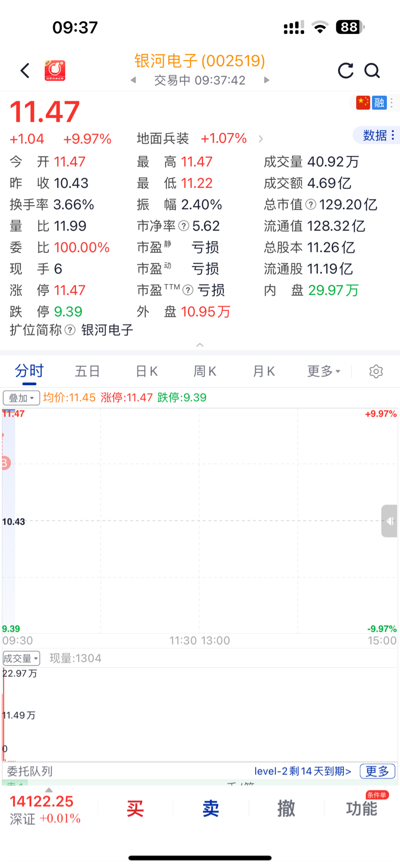
Task: Tap the current price 11.47
Action: (x=45, y=112)
